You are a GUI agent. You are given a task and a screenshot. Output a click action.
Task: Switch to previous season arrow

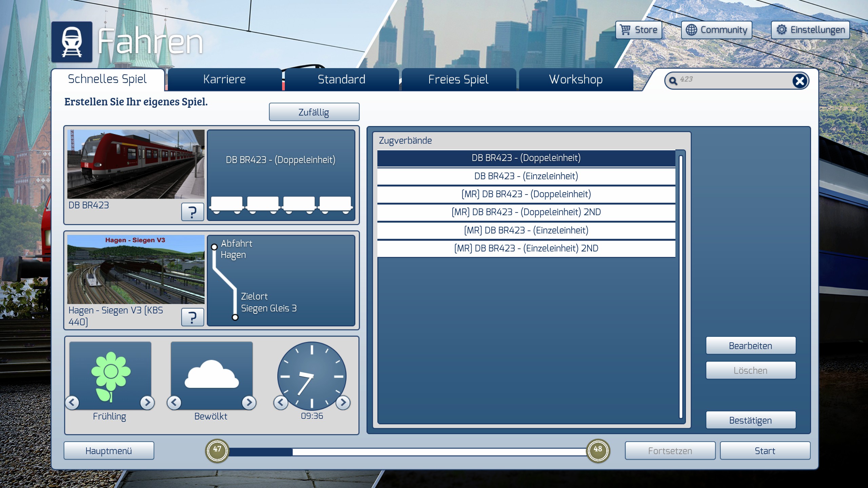click(x=72, y=402)
